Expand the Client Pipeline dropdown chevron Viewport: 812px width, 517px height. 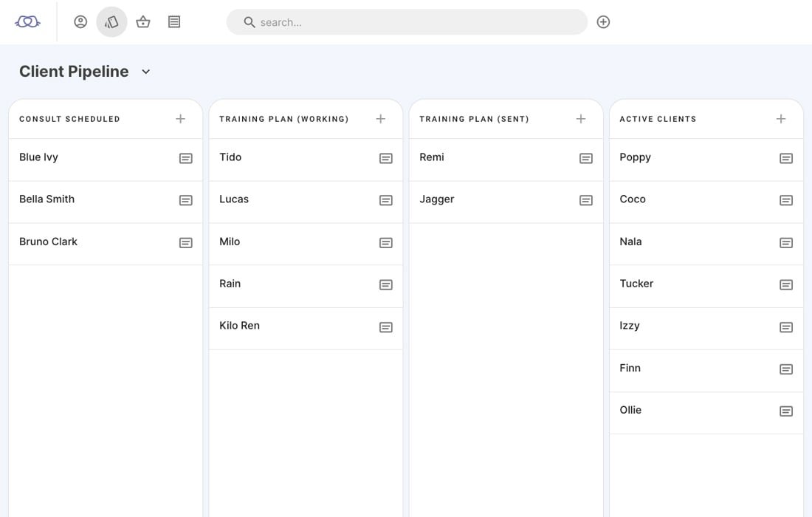(146, 72)
